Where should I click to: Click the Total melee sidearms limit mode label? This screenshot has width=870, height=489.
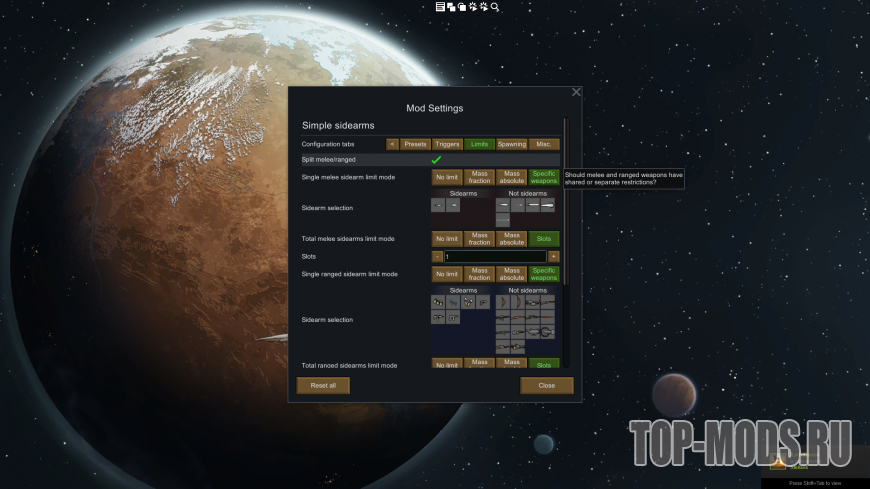click(x=348, y=239)
